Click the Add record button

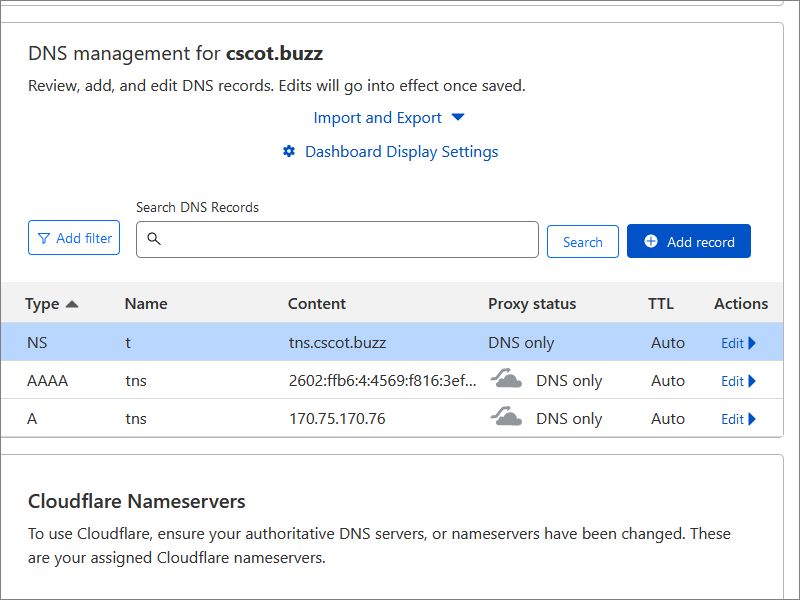(x=689, y=241)
